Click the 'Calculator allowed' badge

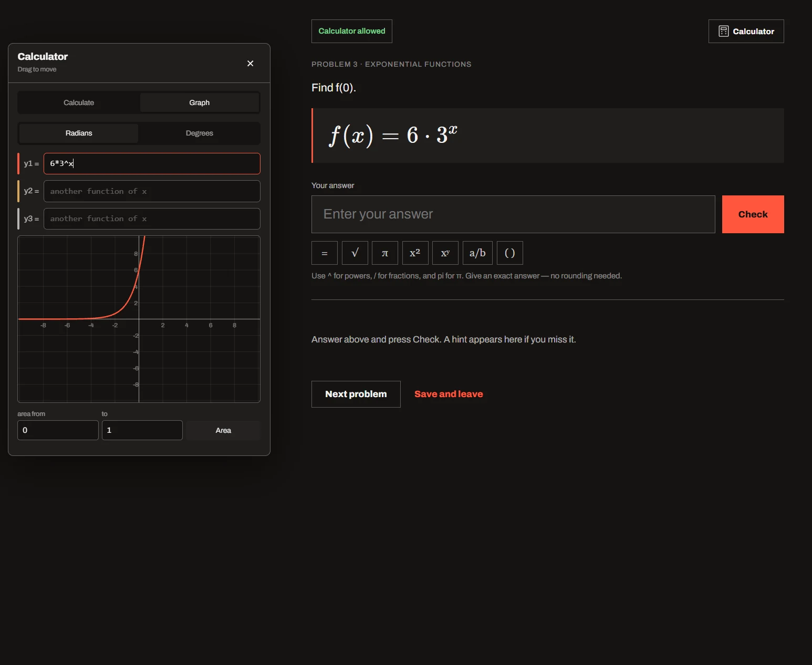[x=352, y=31]
